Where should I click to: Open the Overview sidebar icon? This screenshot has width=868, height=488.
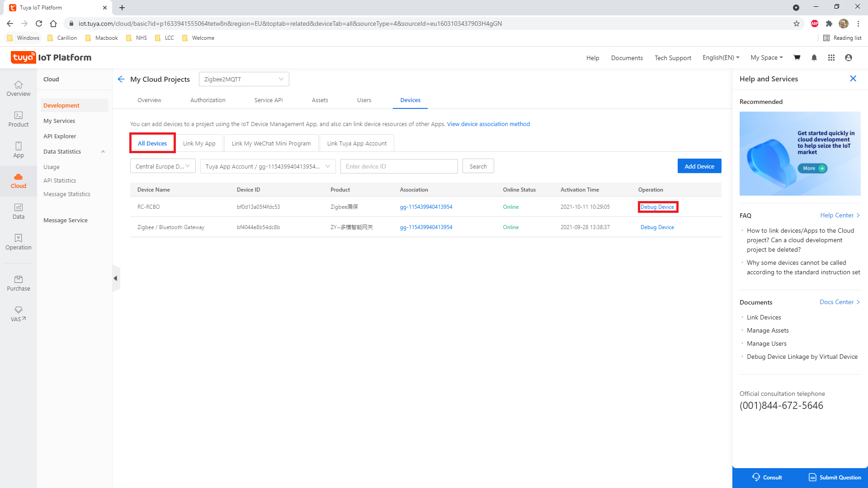[19, 89]
